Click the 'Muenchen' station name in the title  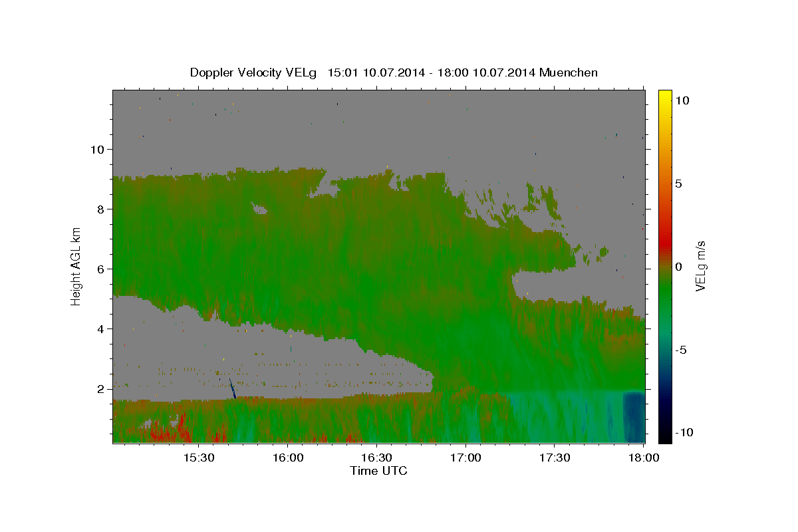[x=569, y=72]
